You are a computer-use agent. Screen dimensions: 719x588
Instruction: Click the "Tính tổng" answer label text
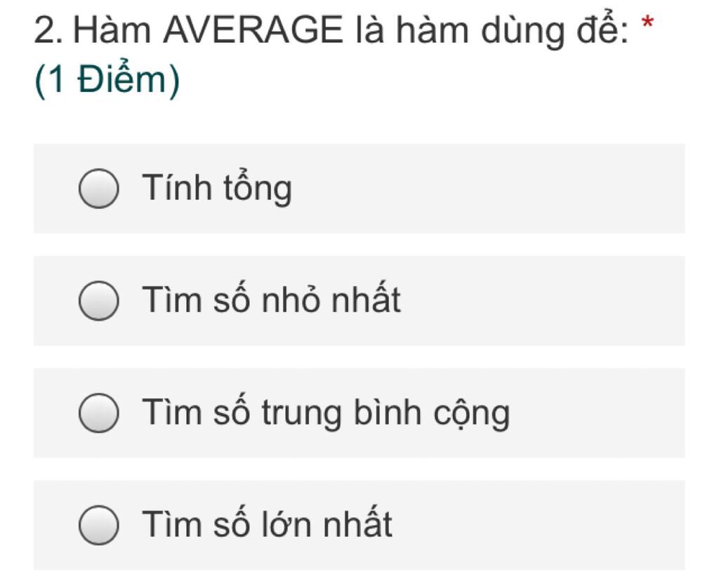pyautogui.click(x=217, y=189)
